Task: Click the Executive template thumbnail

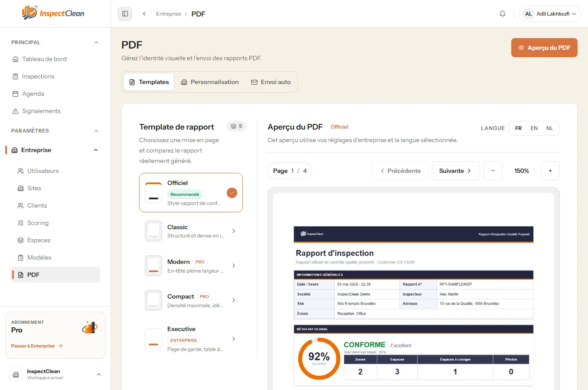Action: pos(154,339)
